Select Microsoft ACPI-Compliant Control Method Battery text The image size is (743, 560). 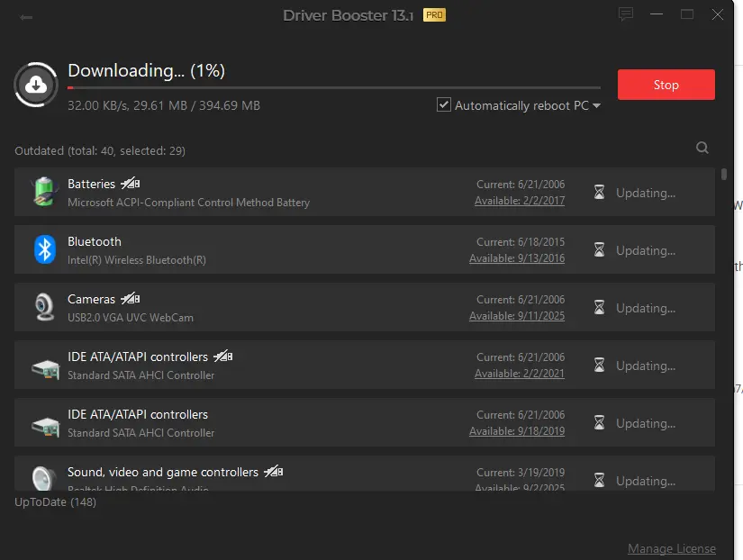(x=188, y=203)
